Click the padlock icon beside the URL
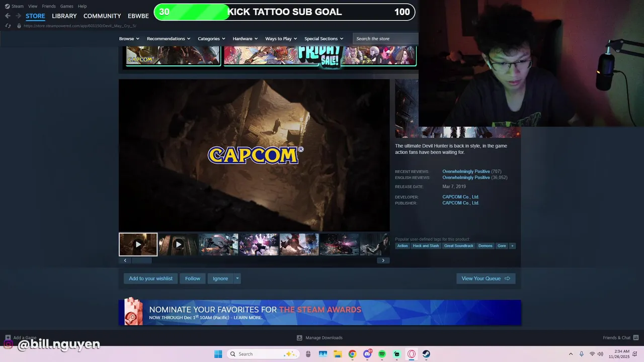The width and height of the screenshot is (644, 362). coord(19,26)
